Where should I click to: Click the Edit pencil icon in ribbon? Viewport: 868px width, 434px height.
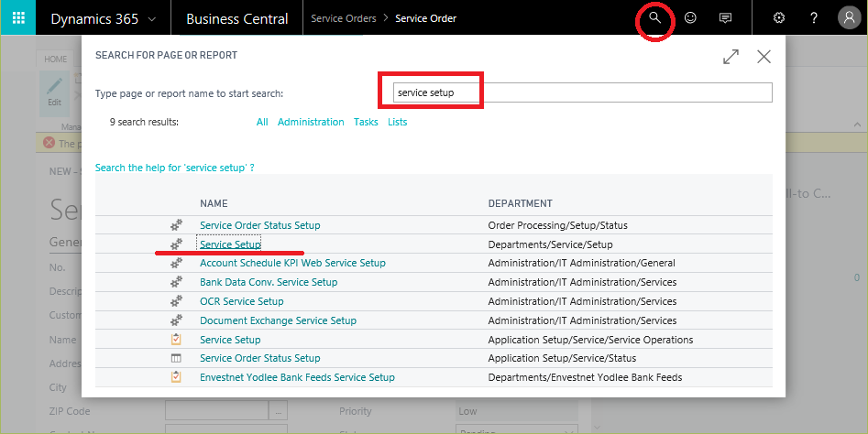point(54,86)
